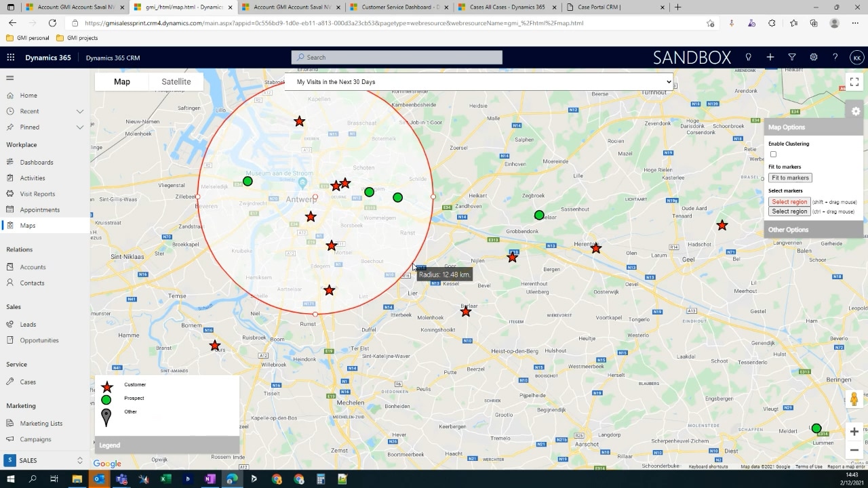Zoom out the map with minus button
The width and height of the screenshot is (868, 488).
click(x=854, y=450)
